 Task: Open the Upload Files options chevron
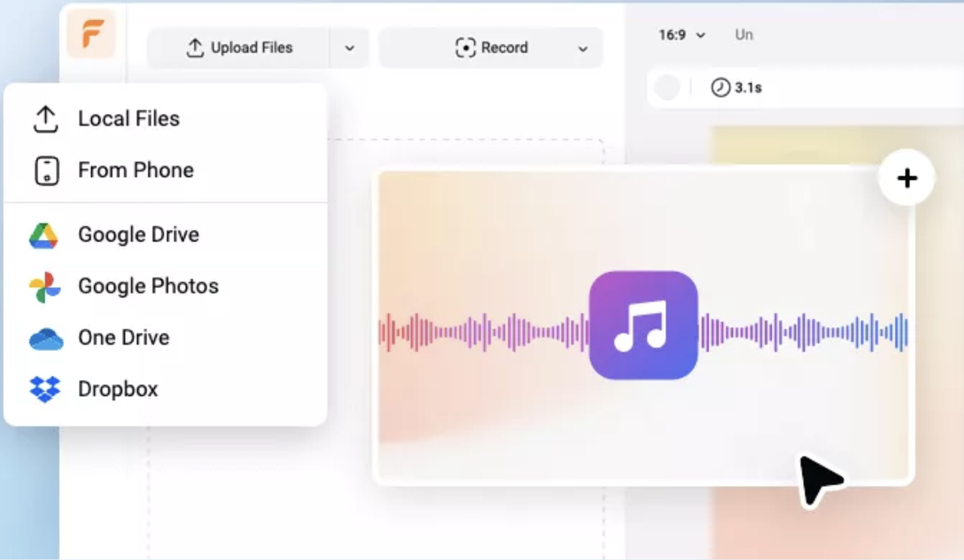point(349,47)
